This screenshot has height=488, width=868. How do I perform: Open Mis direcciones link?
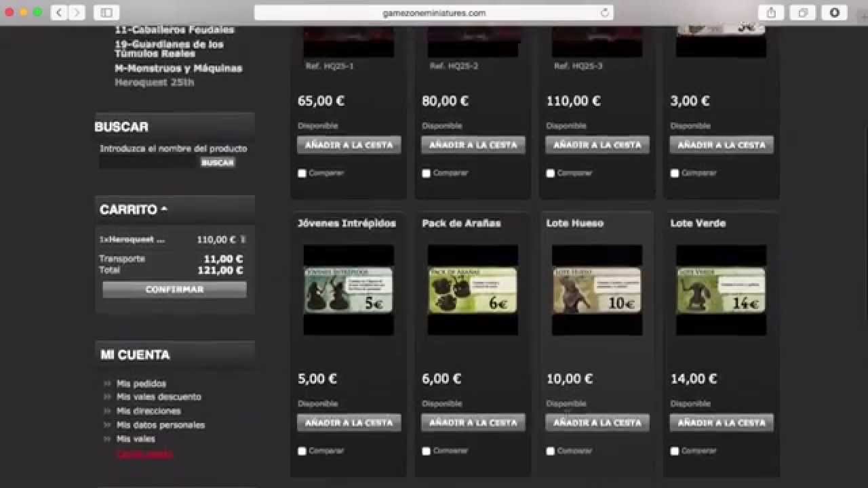tap(149, 411)
